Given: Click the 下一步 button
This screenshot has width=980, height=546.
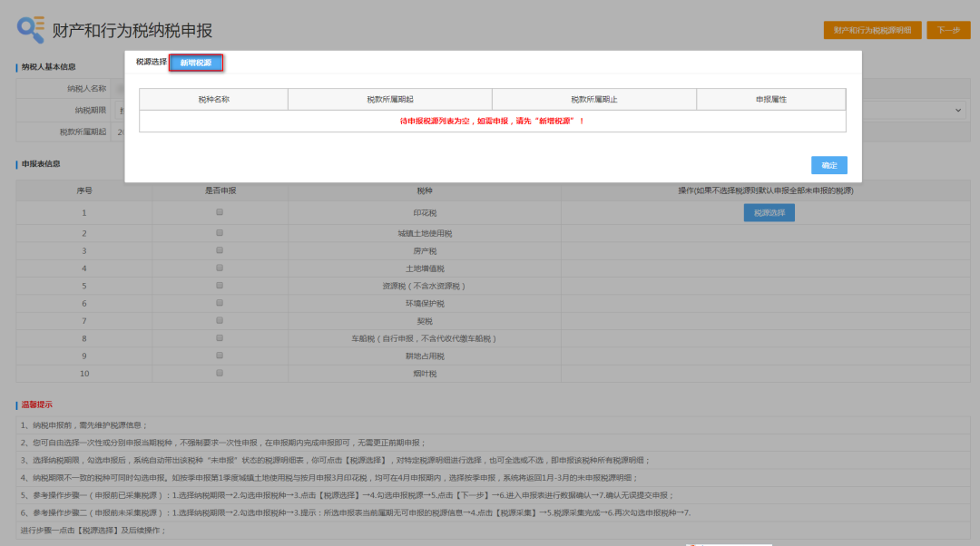Looking at the screenshot, I should pyautogui.click(x=948, y=30).
